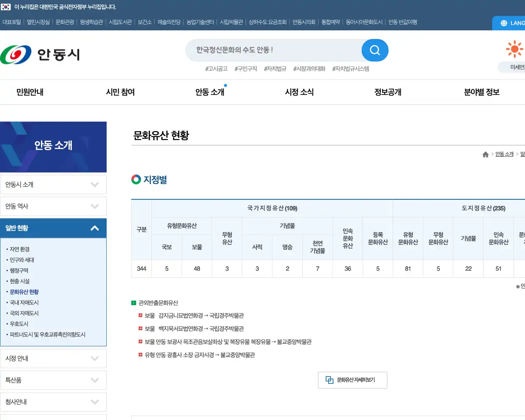Select 자연 환경 in sidebar
The width and height of the screenshot is (525, 420).
20,249
